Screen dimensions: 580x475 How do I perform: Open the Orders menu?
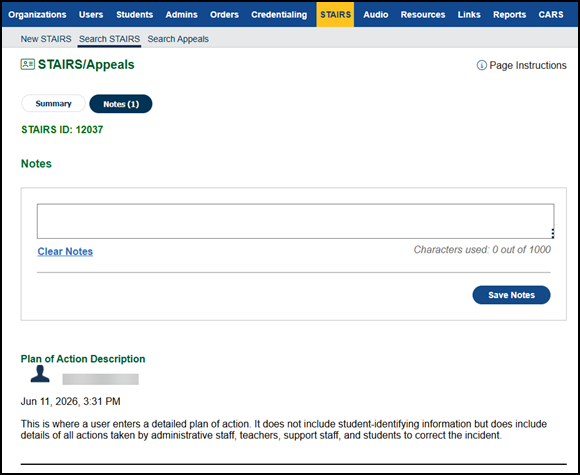click(x=225, y=15)
